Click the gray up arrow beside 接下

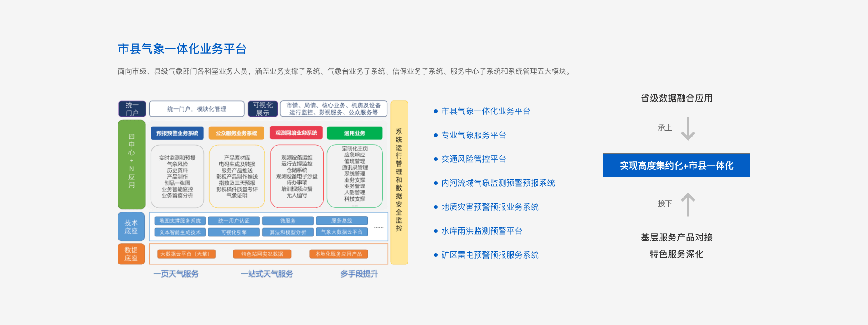[x=688, y=204]
